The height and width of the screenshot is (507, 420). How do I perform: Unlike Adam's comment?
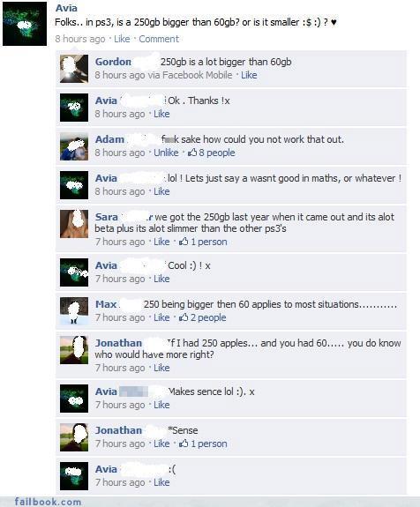coord(166,153)
